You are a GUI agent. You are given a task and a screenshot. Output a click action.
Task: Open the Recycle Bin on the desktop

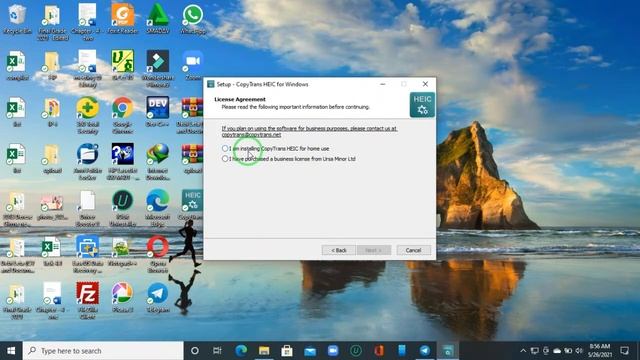[17, 19]
